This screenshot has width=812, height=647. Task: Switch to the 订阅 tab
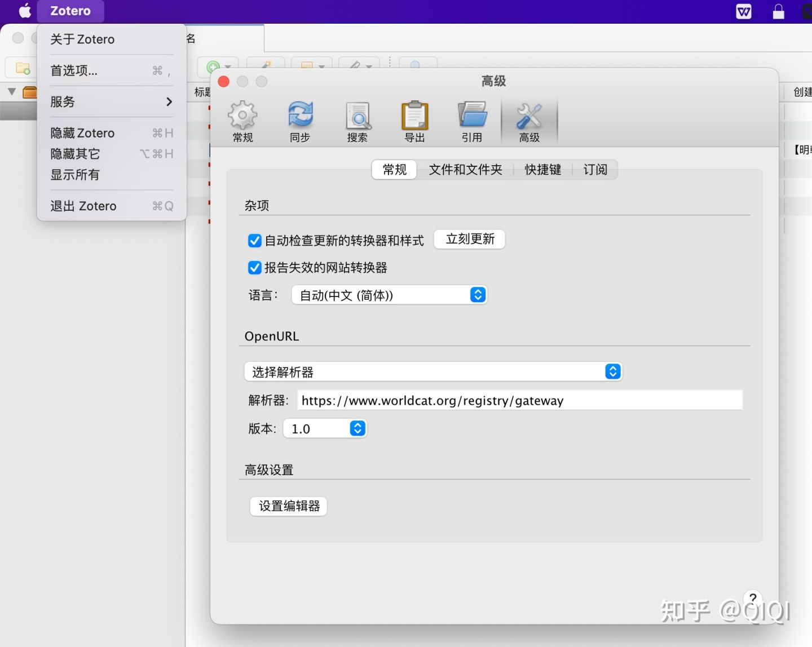595,170
